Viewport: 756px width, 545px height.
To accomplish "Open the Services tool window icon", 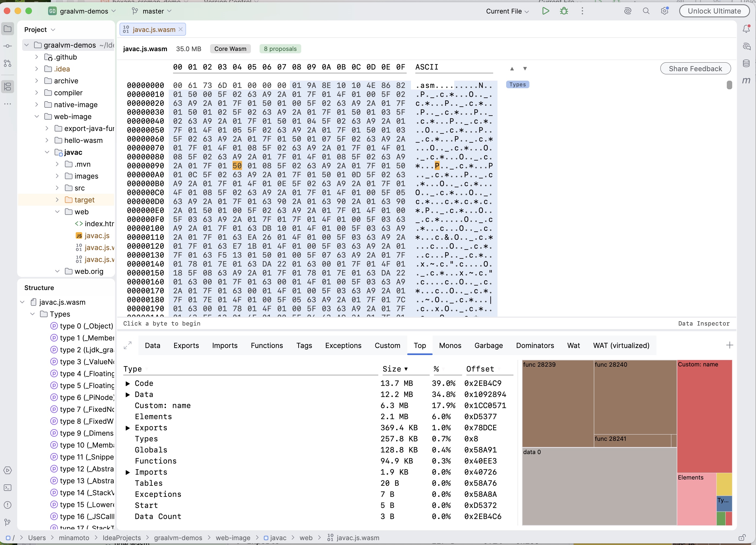I will (8, 470).
